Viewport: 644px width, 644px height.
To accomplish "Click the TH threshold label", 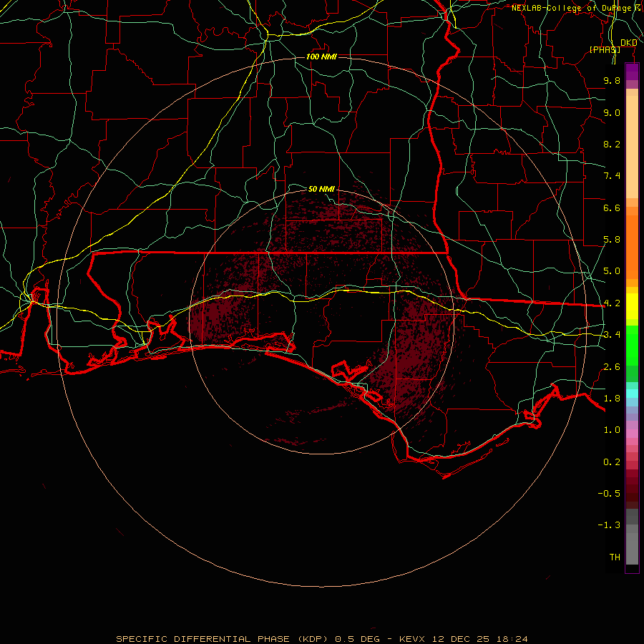I will click(x=615, y=557).
